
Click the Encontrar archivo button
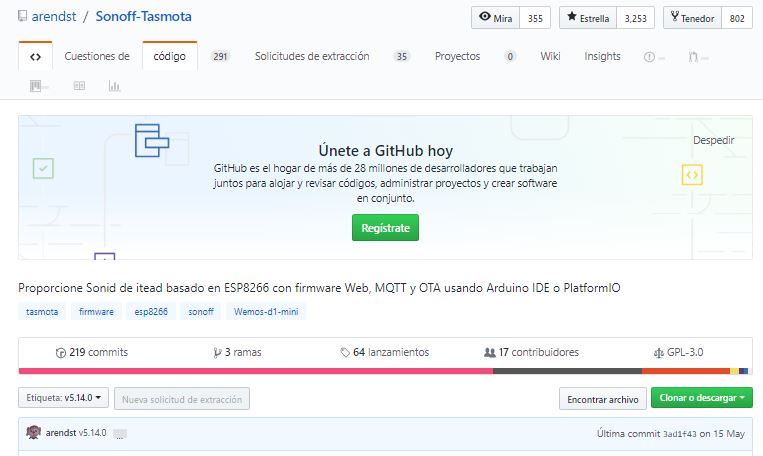tap(603, 399)
